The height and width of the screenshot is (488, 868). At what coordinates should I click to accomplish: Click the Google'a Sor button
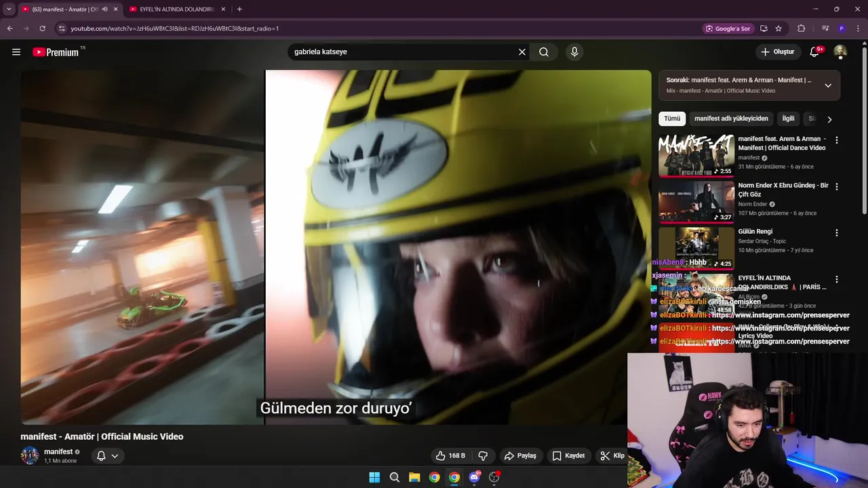pyautogui.click(x=728, y=28)
